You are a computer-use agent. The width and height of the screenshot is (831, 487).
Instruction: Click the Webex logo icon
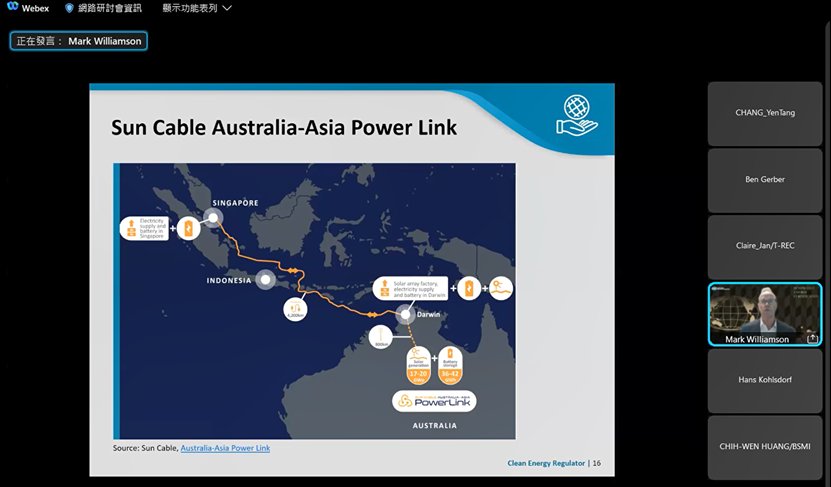[13, 7]
